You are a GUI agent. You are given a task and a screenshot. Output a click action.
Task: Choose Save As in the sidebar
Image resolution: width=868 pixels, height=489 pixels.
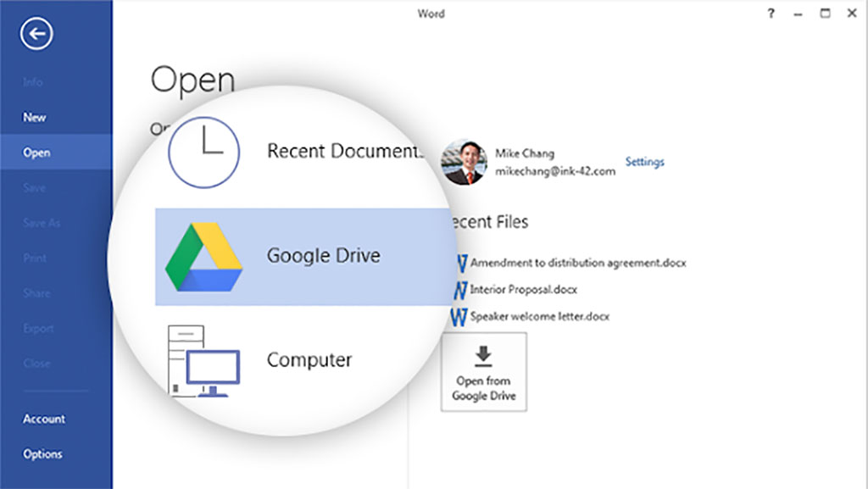42,223
